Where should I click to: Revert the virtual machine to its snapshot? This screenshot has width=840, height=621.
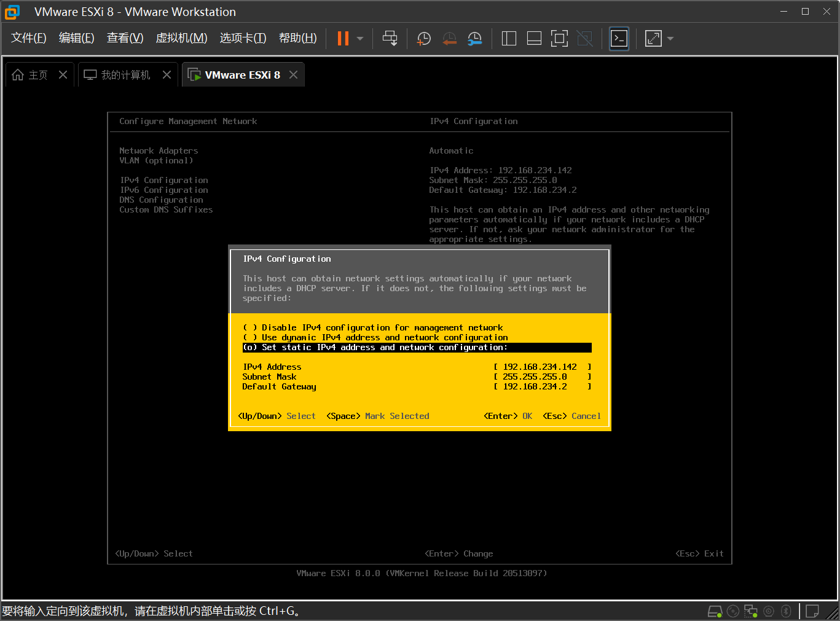[450, 39]
